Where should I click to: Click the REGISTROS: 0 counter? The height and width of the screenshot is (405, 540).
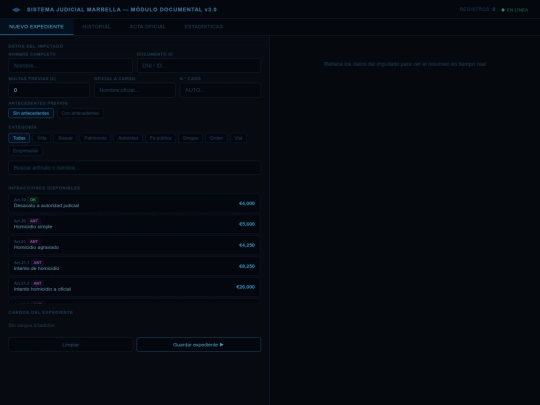pyautogui.click(x=477, y=9)
